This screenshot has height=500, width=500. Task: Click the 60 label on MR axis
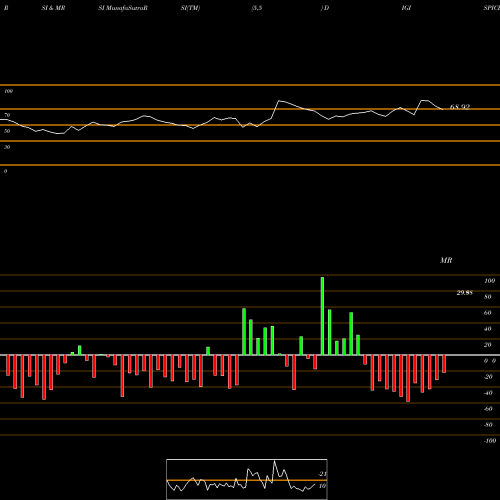488,313
